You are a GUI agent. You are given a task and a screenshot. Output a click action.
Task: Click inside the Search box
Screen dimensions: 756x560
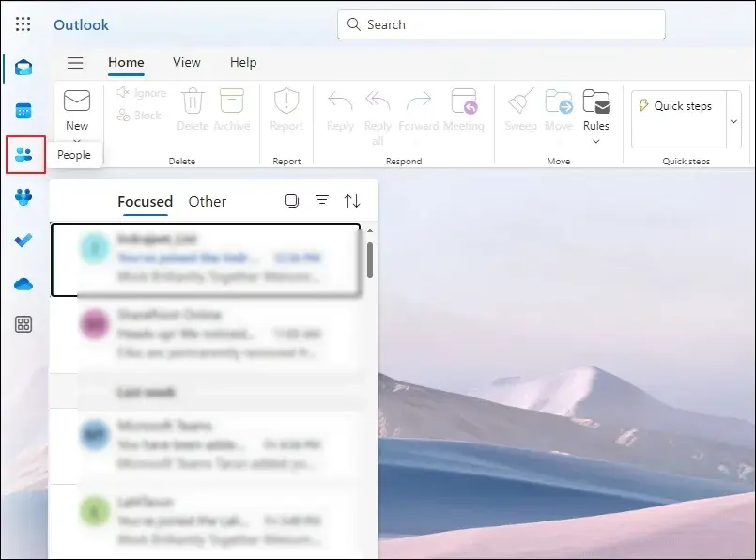pos(501,24)
